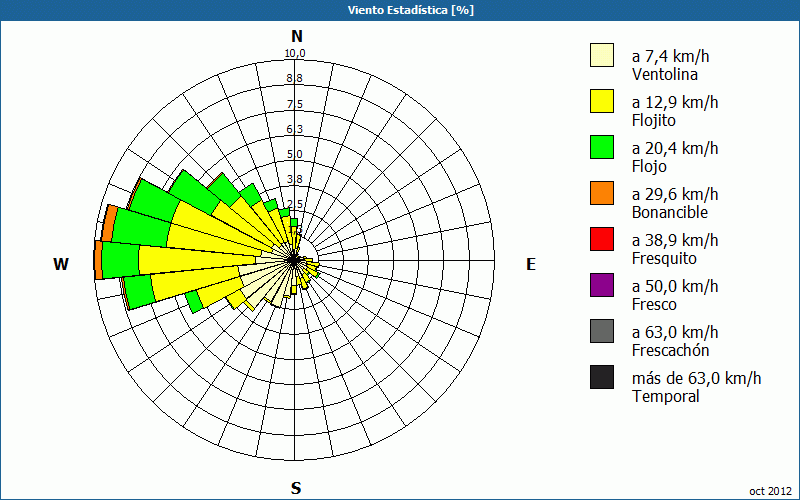Screen dimensions: 800x500
Task: Click the 'a 7,4 km/h' legend text
Action: coord(670,56)
